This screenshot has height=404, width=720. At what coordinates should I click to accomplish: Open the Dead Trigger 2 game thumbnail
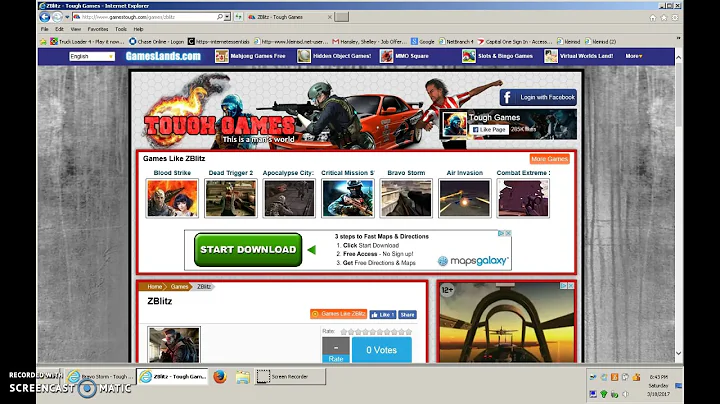[231, 198]
